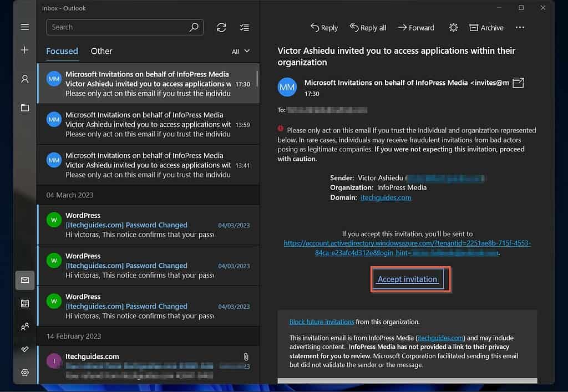This screenshot has width=568, height=392.
Task: Open the account.activedirectory.windowsazure.com URL link
Action: coord(407,248)
